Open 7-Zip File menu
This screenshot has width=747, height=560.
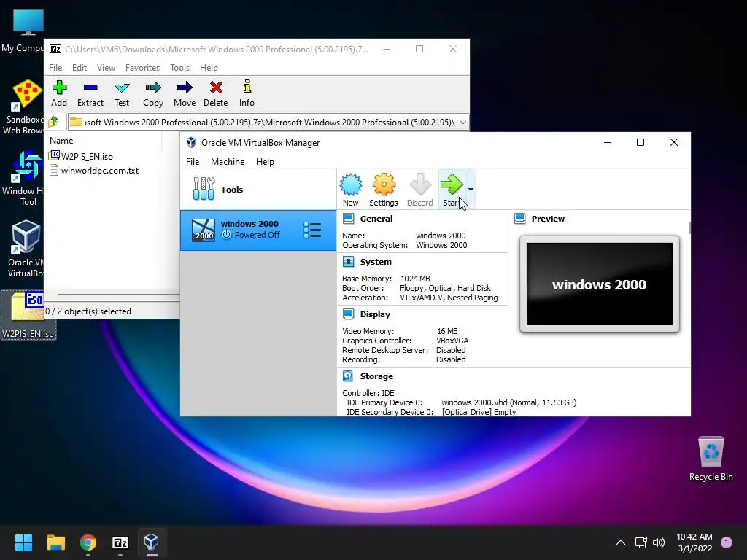(x=55, y=68)
